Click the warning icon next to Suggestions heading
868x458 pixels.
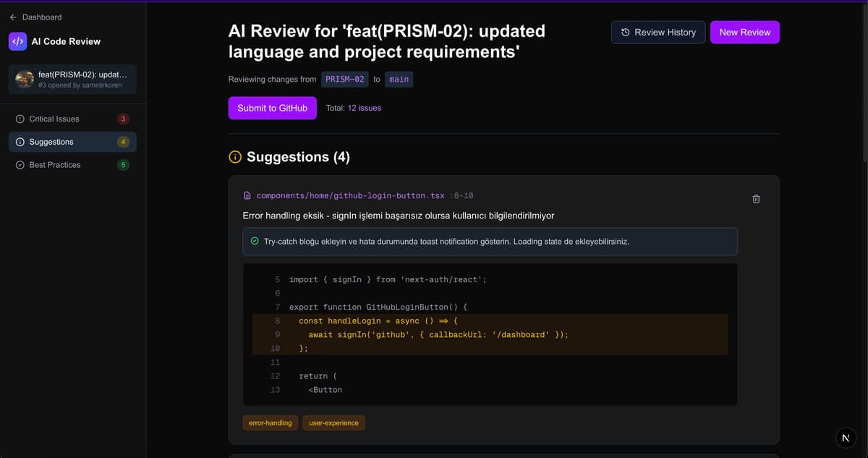(x=234, y=156)
